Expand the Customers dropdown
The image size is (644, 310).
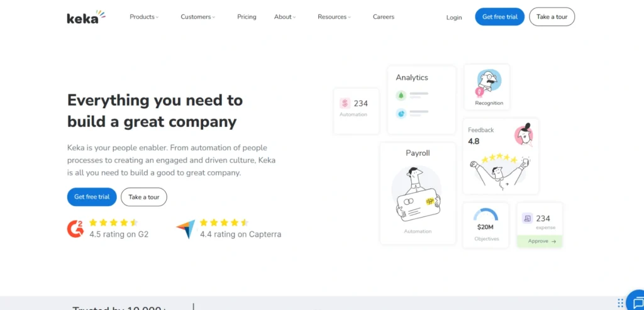pos(197,17)
